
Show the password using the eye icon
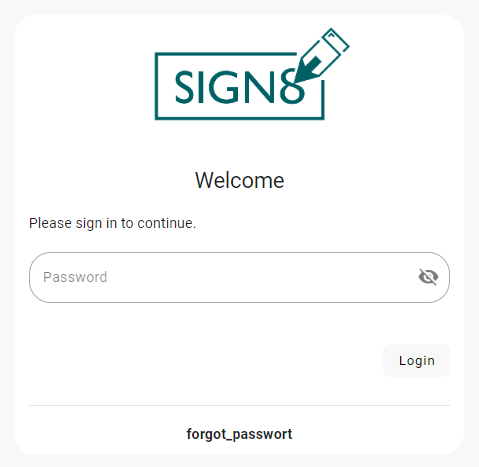click(x=428, y=277)
